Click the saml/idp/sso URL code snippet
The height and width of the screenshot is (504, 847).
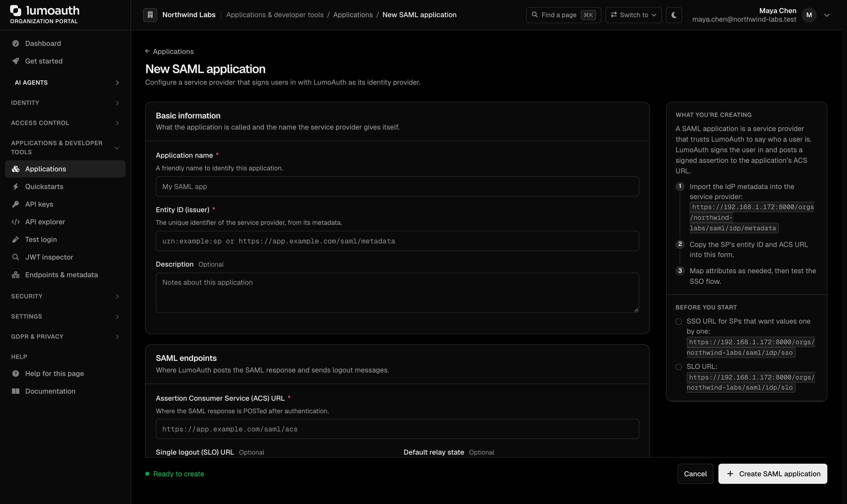pyautogui.click(x=750, y=347)
